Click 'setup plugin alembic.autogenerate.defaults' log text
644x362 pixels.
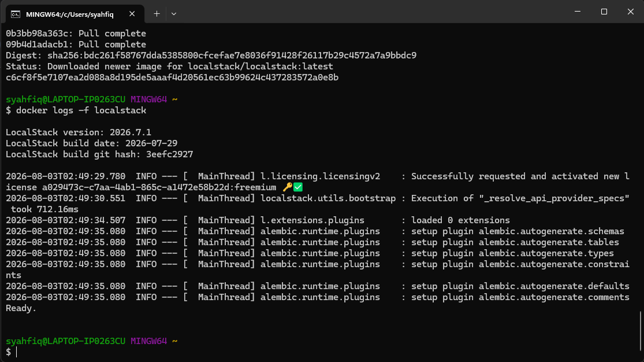coord(520,286)
